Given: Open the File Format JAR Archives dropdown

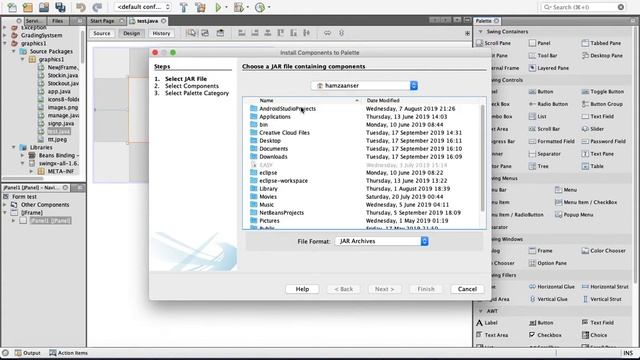Looking at the screenshot, I should [382, 241].
